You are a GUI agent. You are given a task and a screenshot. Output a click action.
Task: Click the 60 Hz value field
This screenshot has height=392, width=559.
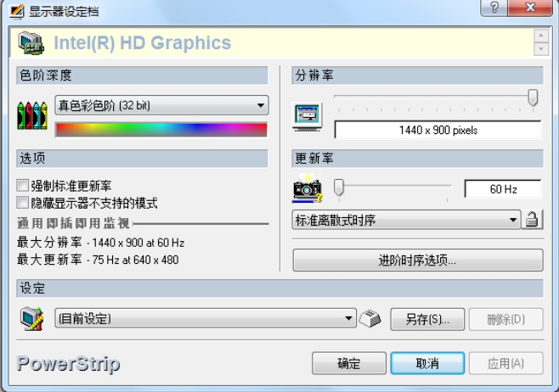tap(503, 189)
